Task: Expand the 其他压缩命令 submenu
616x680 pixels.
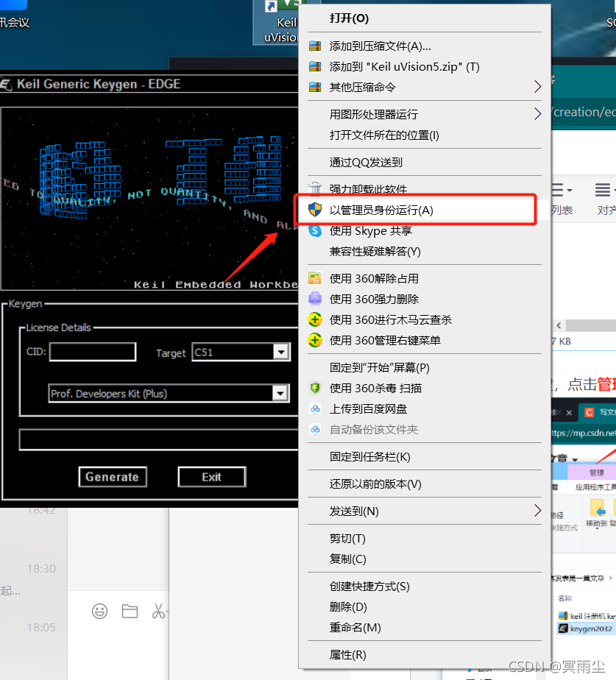Action: (x=537, y=87)
